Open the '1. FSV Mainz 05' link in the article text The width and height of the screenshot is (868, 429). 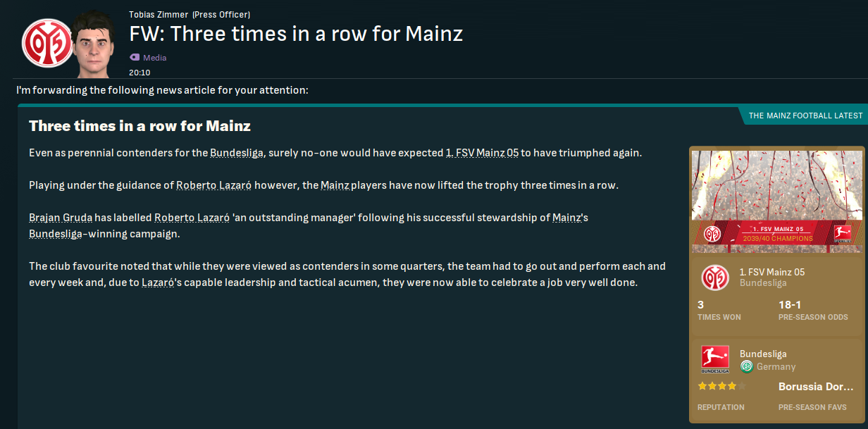tap(482, 153)
